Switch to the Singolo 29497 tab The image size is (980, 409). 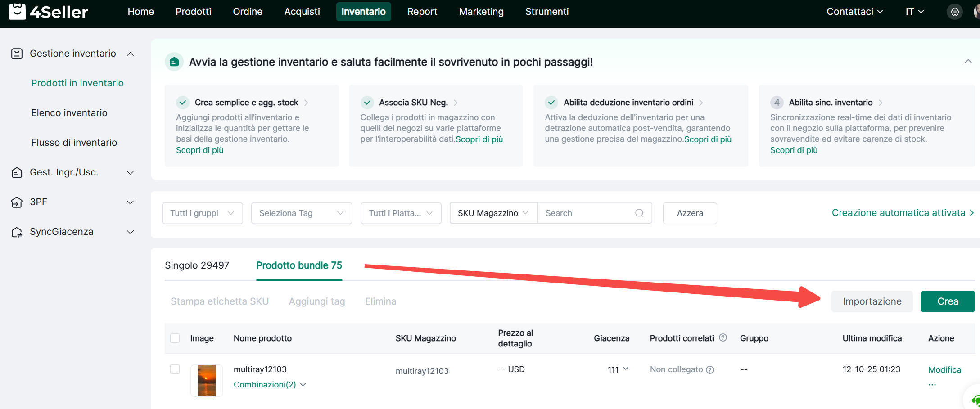(197, 265)
